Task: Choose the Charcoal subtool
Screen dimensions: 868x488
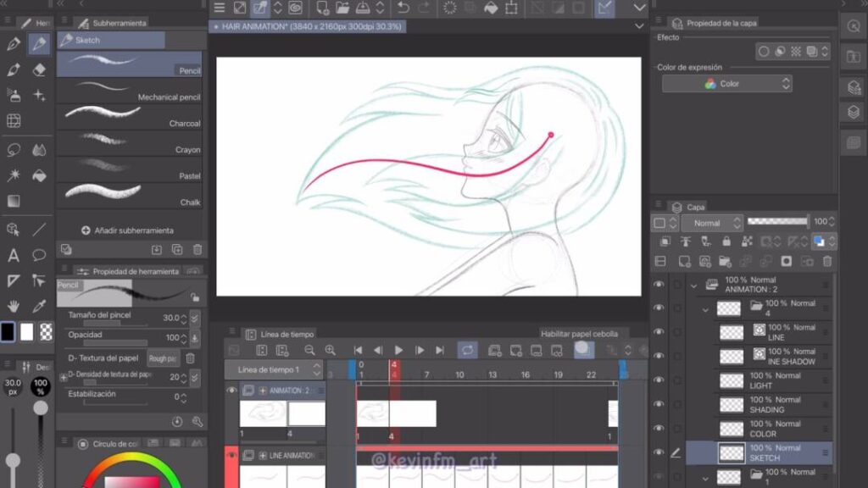Action: pyautogui.click(x=130, y=117)
